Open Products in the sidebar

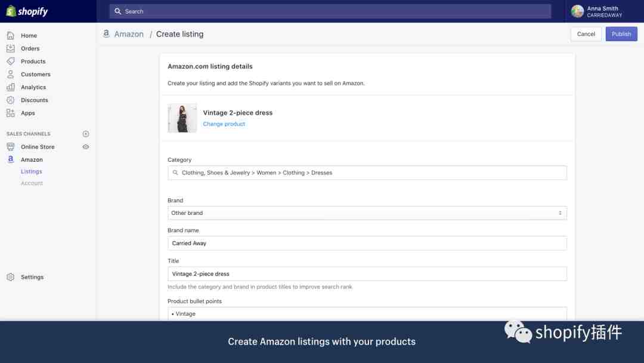click(33, 61)
